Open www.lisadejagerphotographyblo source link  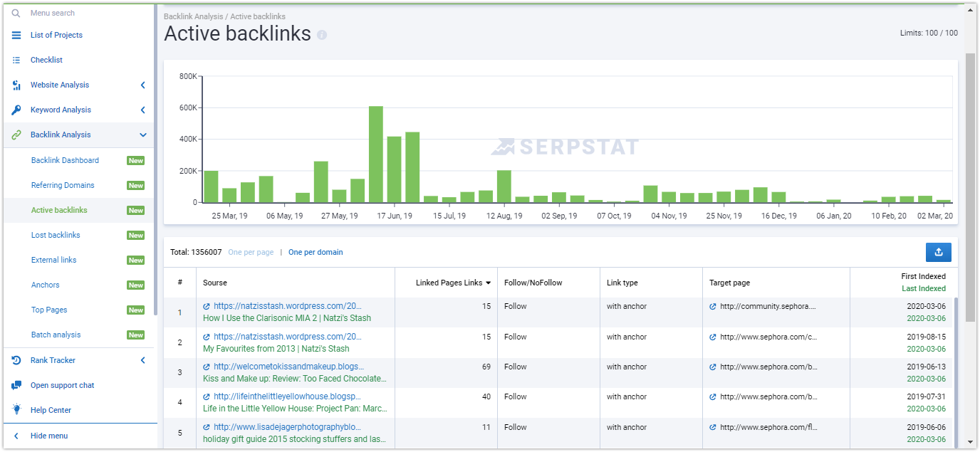(x=288, y=428)
